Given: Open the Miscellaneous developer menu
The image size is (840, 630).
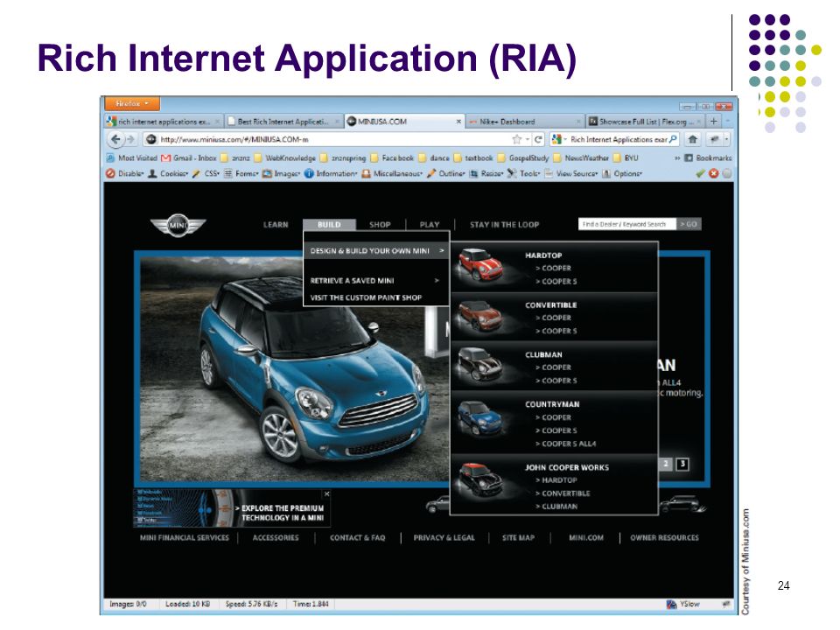Looking at the screenshot, I should click(392, 173).
